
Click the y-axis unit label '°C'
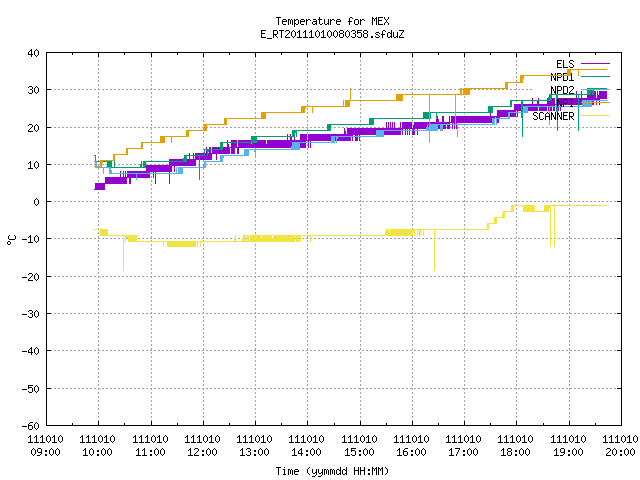pyautogui.click(x=11, y=240)
